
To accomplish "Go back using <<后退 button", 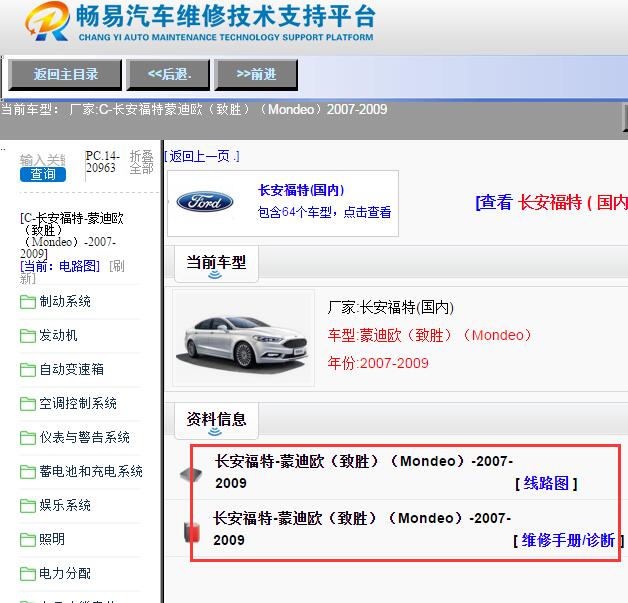I will [x=168, y=75].
